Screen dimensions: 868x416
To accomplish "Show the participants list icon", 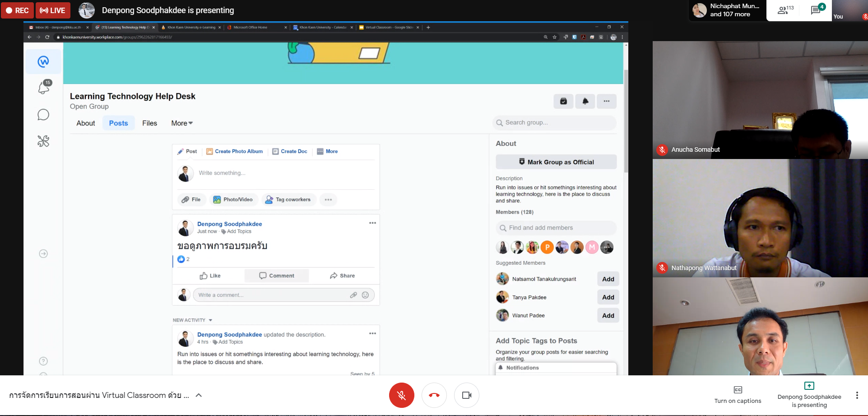I will point(784,10).
